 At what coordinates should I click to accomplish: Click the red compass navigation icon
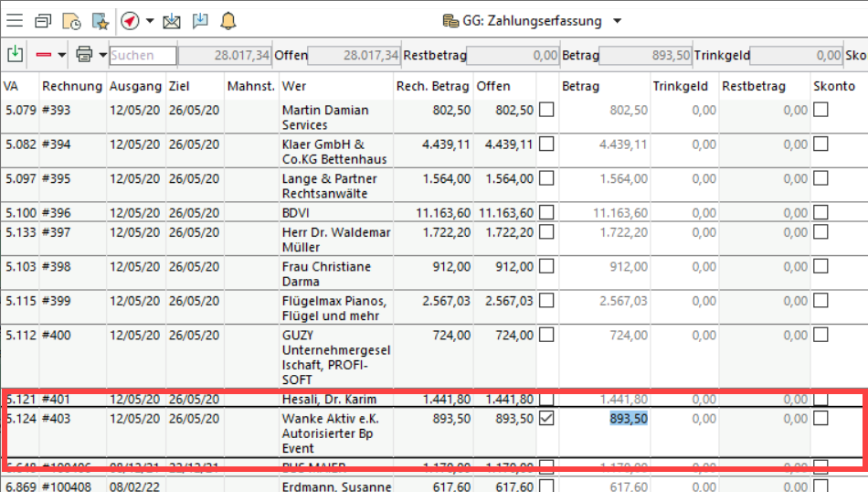[129, 20]
